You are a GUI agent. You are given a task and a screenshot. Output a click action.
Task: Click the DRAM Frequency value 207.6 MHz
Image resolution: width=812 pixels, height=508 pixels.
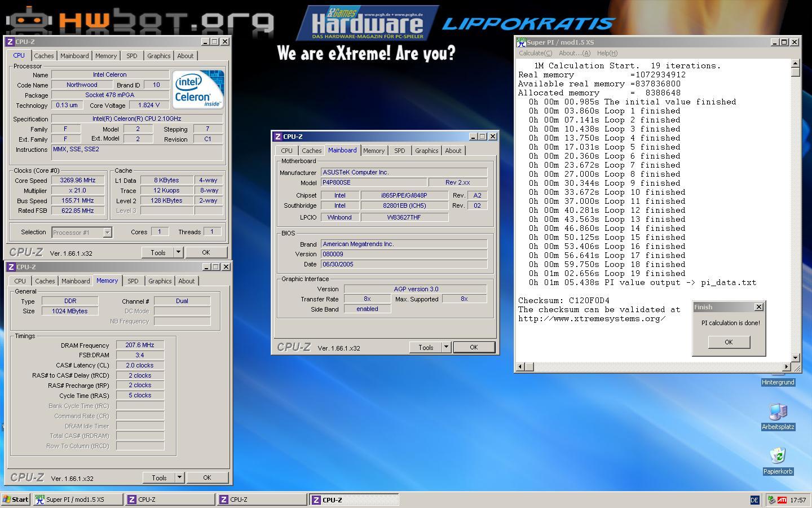[x=140, y=345]
